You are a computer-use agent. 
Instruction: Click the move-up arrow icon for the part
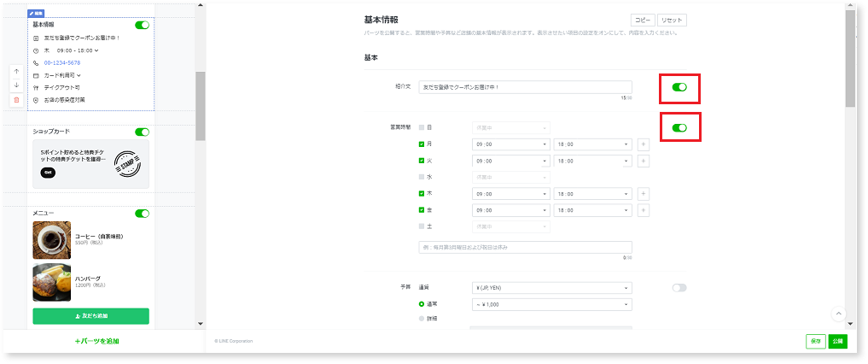click(x=16, y=72)
